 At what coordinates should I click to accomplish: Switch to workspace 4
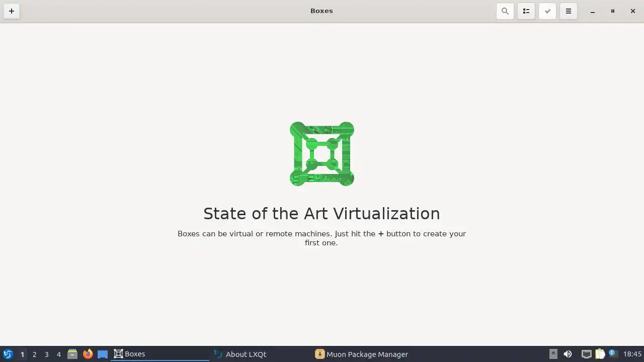click(x=58, y=354)
